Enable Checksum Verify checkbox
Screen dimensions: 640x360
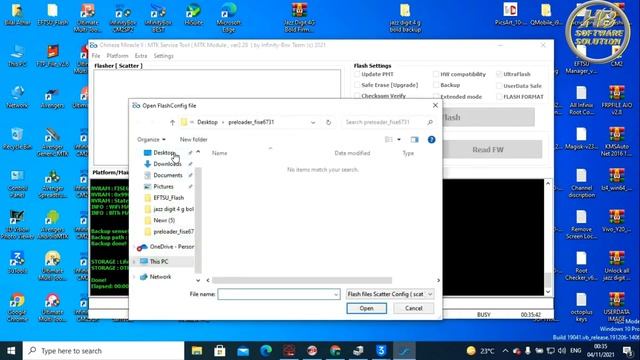point(357,96)
